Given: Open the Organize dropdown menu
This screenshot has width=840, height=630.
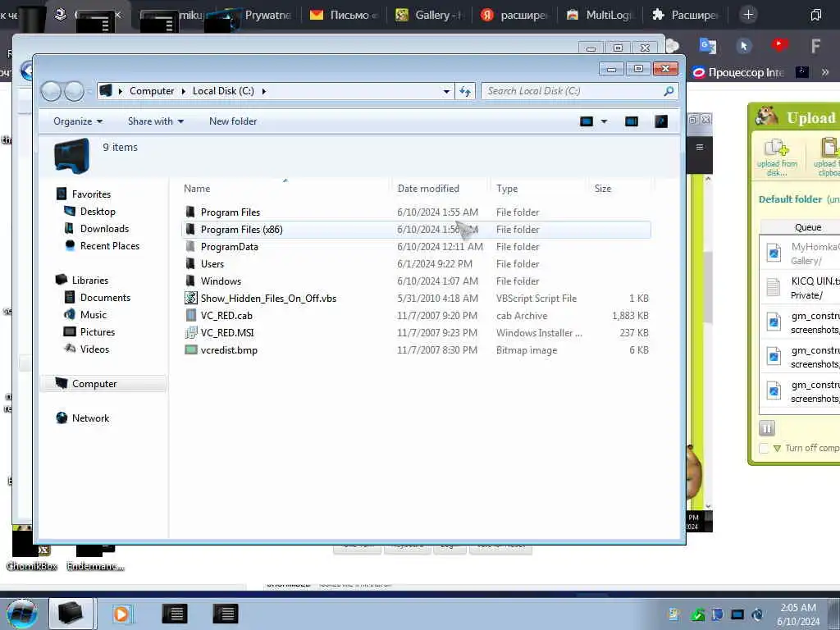Looking at the screenshot, I should [78, 121].
